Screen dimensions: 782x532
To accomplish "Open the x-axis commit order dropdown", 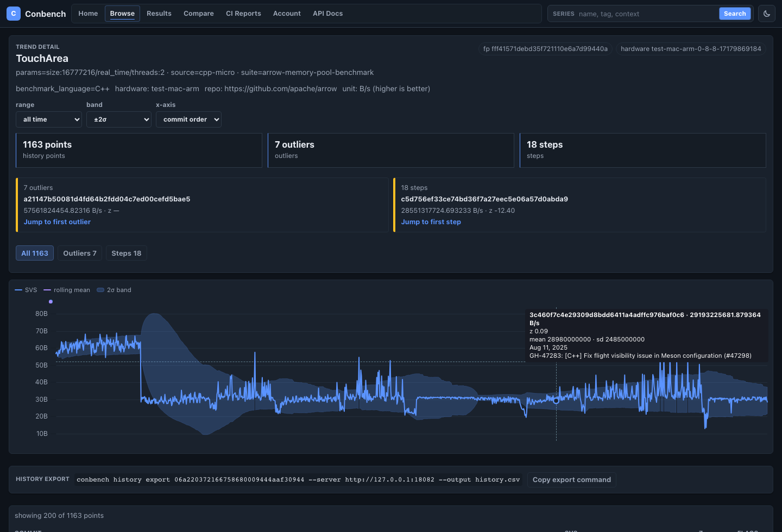I will point(188,119).
